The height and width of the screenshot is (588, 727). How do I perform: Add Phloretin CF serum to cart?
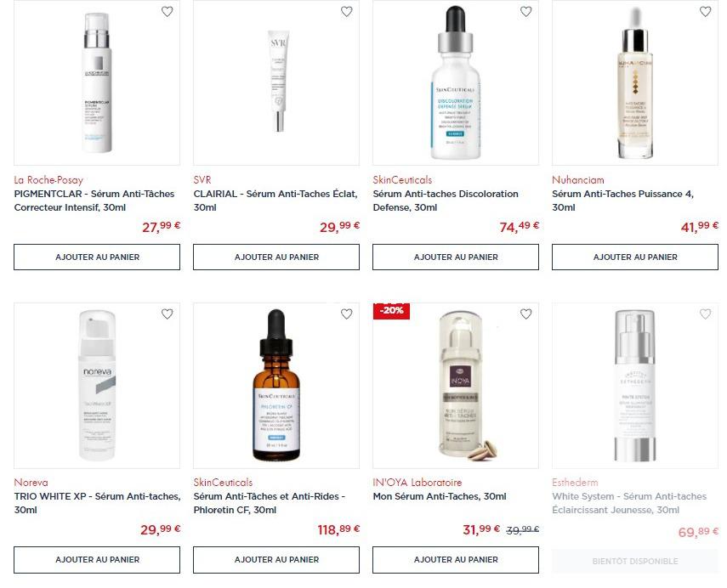point(276,560)
